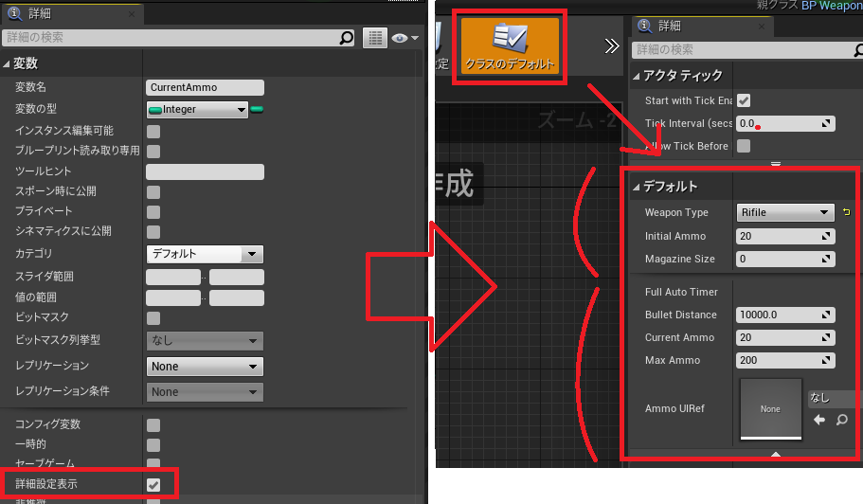Open ビットマスク列挙型 なし dropdown
863x504 pixels.
click(x=205, y=341)
